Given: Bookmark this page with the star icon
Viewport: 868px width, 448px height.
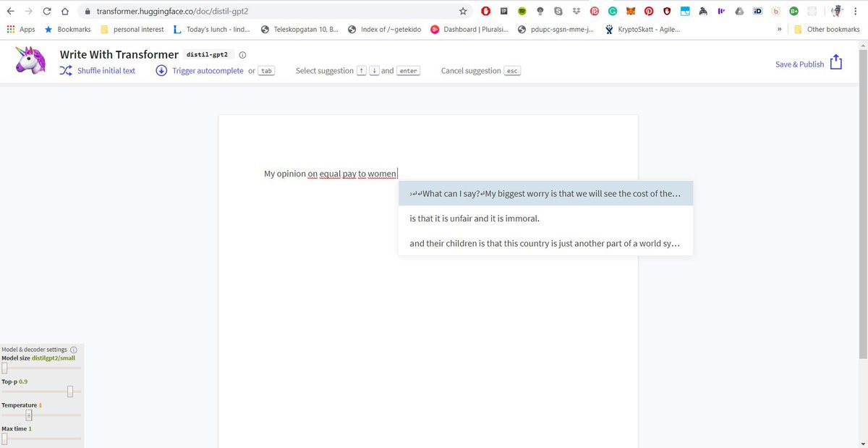Looking at the screenshot, I should (x=463, y=12).
